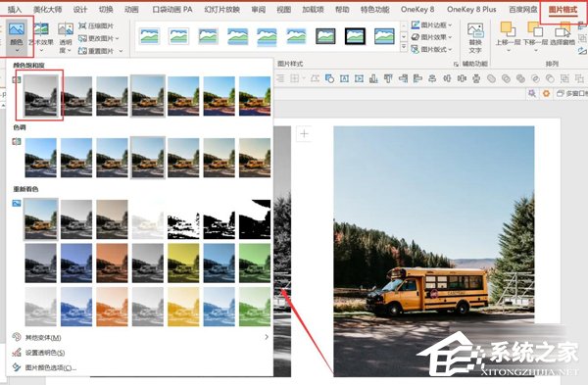Select the black double-frame picture style
Image resolution: width=588 pixels, height=385 pixels.
355,36
